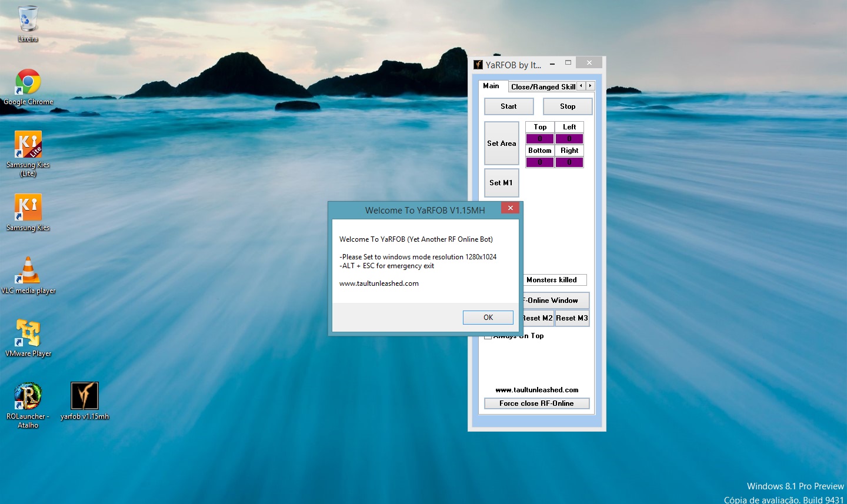This screenshot has height=504, width=847.
Task: Toggle the Always on Top checkbox
Action: (488, 336)
